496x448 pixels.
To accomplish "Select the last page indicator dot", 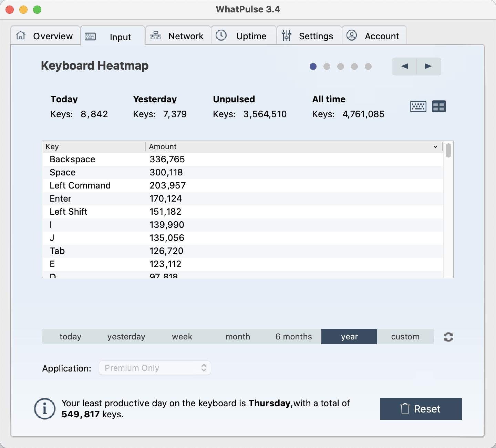I will [x=368, y=67].
